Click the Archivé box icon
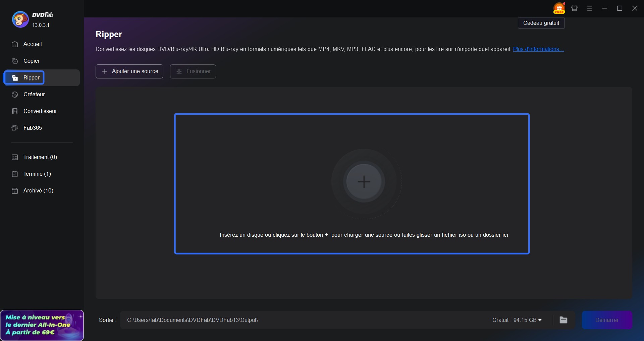This screenshot has height=341, width=644. (x=15, y=191)
